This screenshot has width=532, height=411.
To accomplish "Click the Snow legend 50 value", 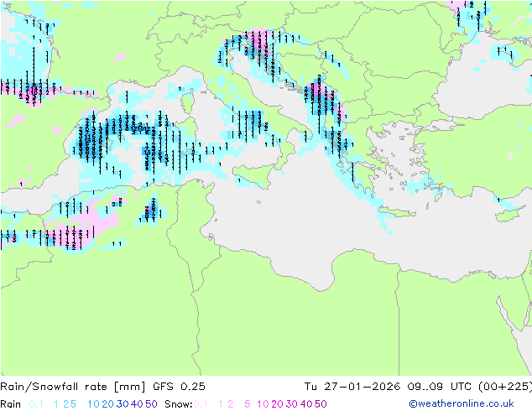I will [321, 404].
